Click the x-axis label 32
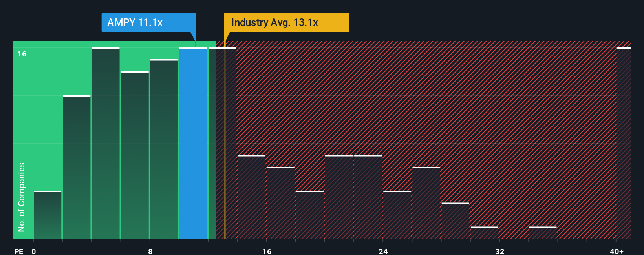 pyautogui.click(x=499, y=251)
